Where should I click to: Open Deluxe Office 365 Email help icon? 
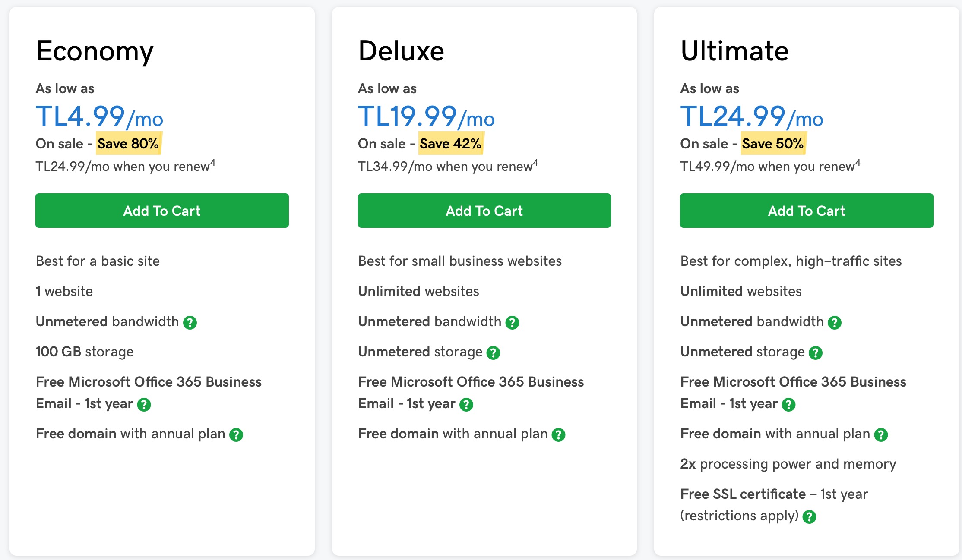(x=466, y=404)
